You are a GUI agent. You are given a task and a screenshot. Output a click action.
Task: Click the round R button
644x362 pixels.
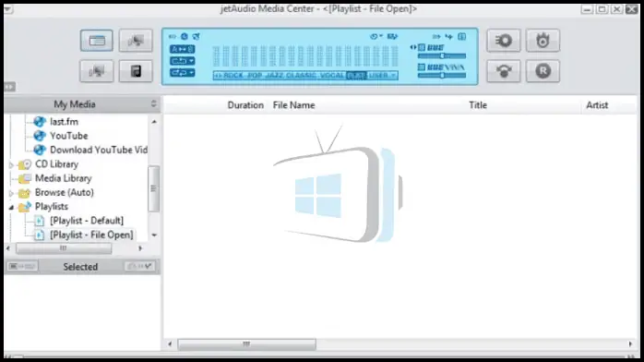click(x=543, y=71)
